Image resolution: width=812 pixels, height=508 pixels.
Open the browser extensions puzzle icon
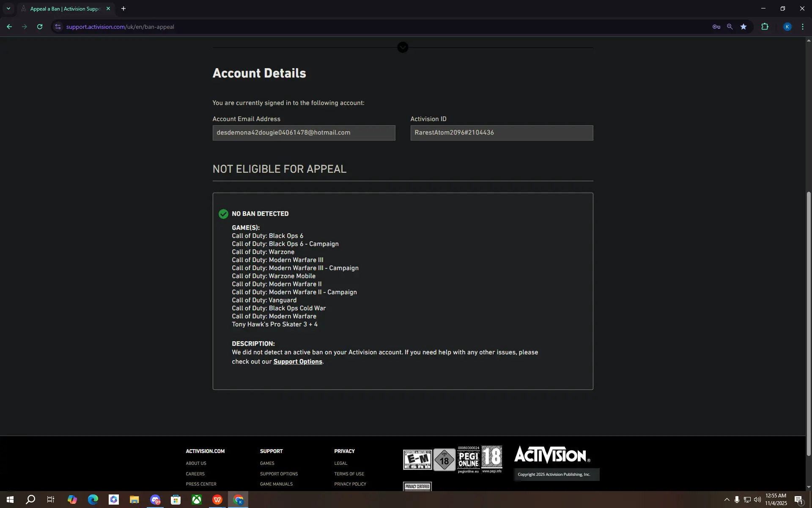coord(765,27)
